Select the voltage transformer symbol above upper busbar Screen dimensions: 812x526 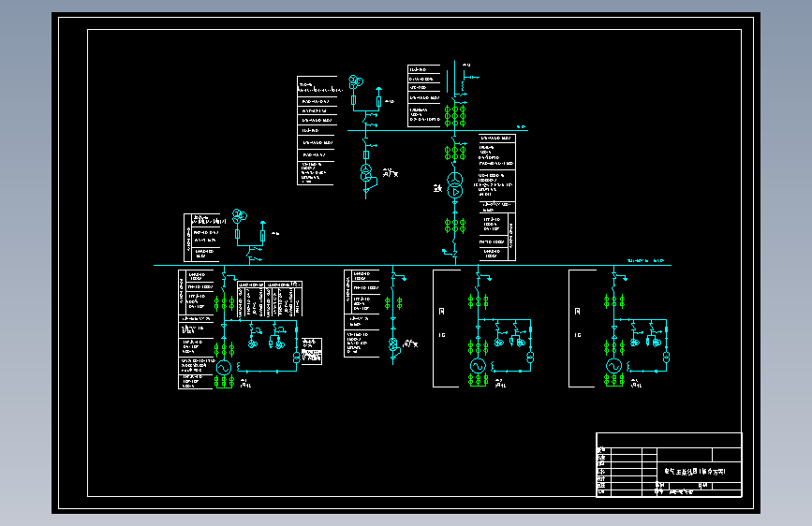coord(355,81)
